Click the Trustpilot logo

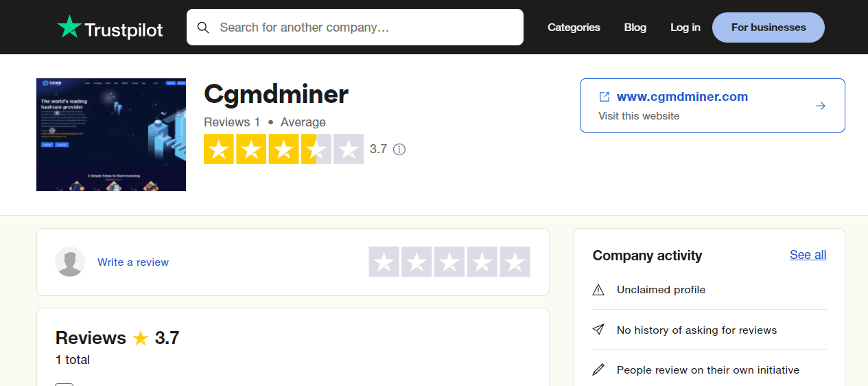(x=110, y=27)
